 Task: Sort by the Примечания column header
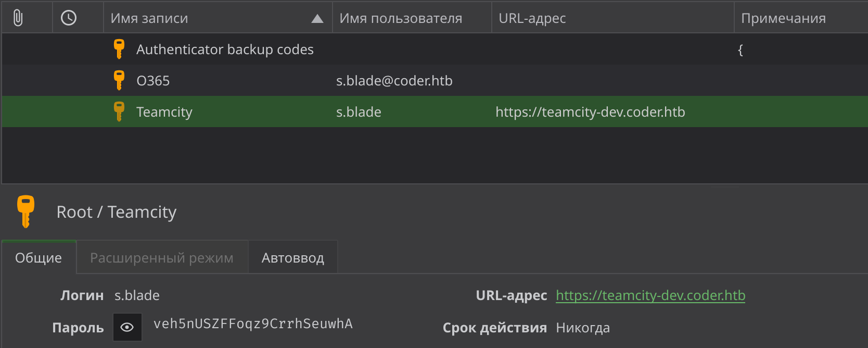(x=801, y=18)
